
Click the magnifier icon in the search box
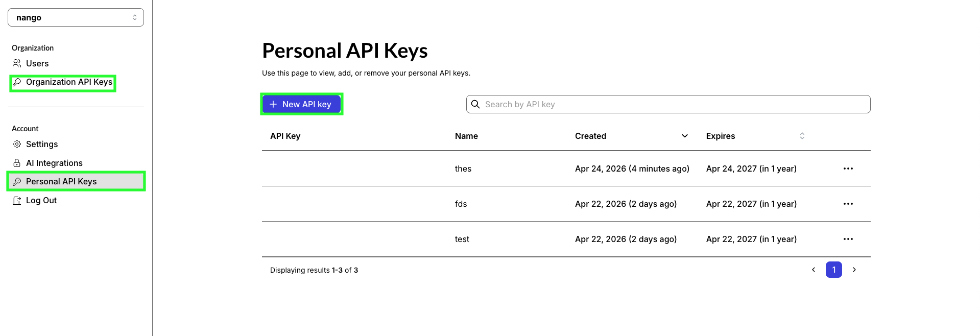tap(475, 104)
